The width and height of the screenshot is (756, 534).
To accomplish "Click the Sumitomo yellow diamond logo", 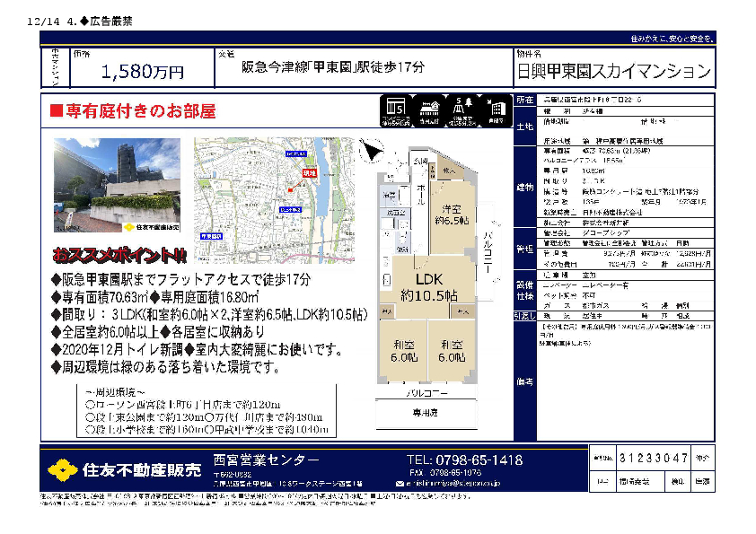I will pos(63,471).
